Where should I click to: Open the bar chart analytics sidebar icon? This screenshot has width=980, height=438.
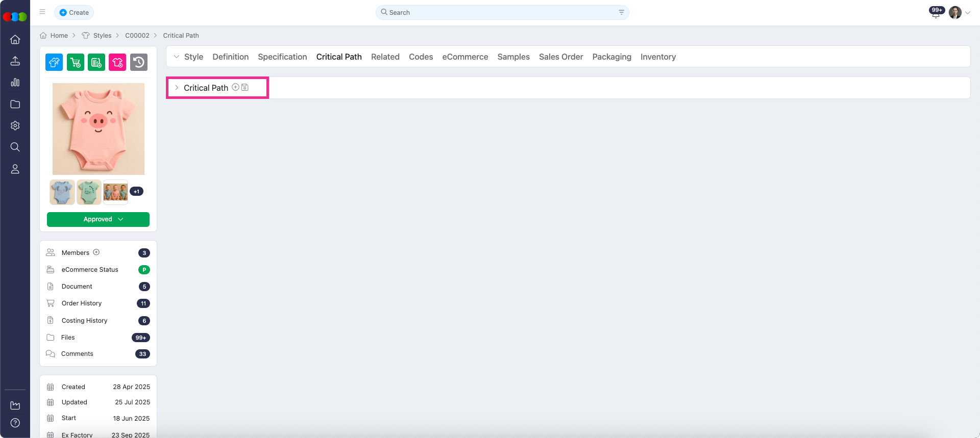15,83
